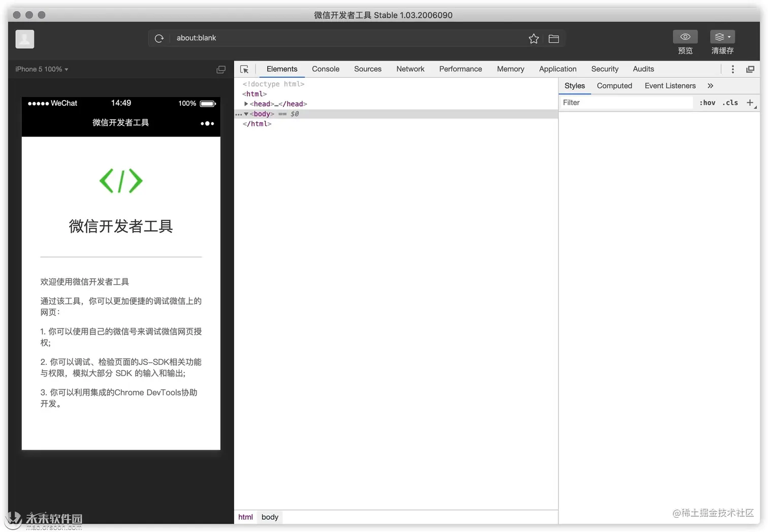Open the Memory tab
Image resolution: width=768 pixels, height=532 pixels.
coord(510,69)
